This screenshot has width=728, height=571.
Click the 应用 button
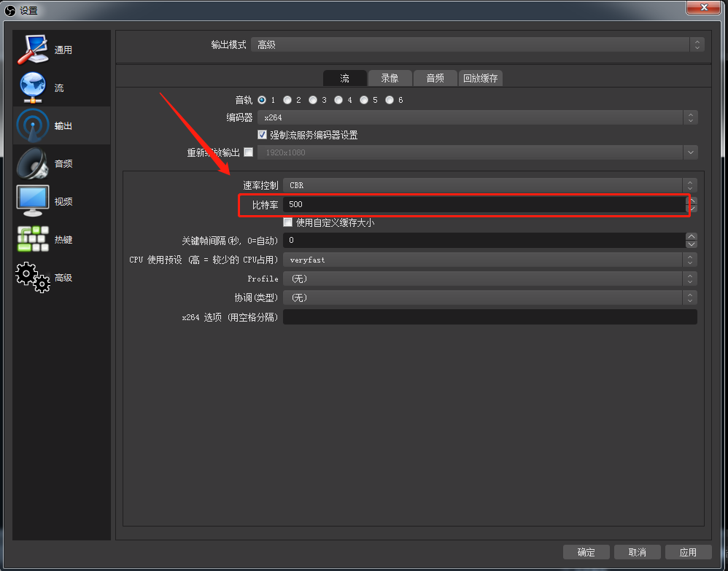[x=688, y=552]
